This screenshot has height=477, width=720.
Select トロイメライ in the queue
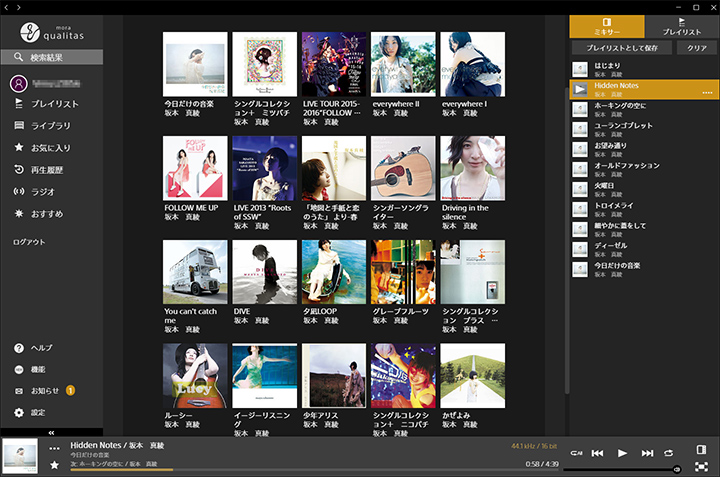pos(645,209)
